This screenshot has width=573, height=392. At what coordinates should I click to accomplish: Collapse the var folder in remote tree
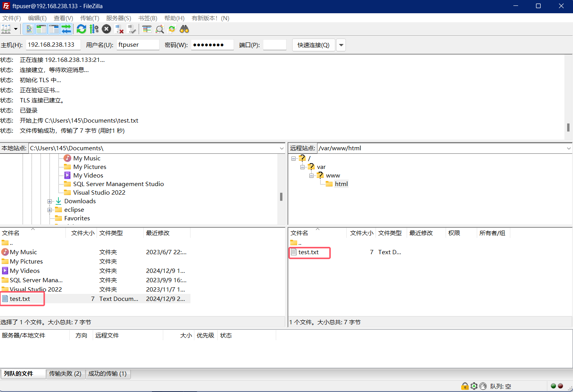point(303,167)
